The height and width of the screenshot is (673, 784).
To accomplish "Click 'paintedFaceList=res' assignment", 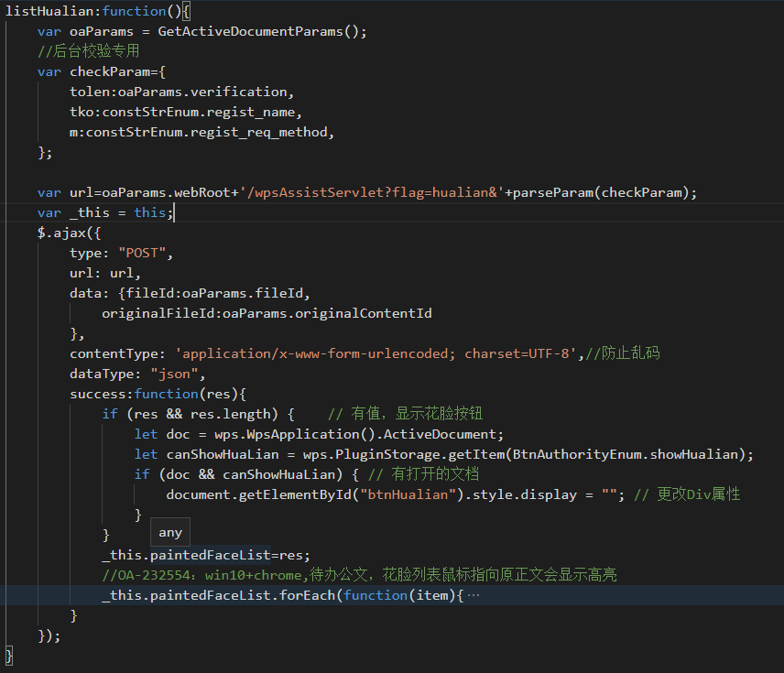I will tap(226, 555).
